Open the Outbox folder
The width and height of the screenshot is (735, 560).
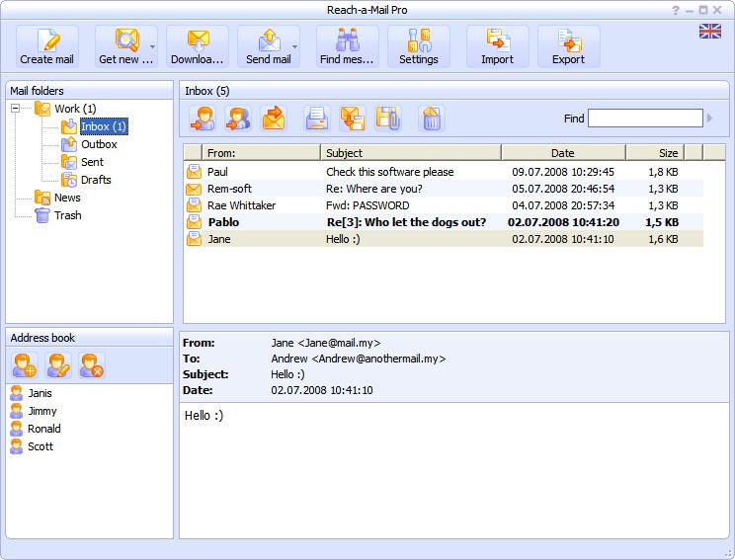[x=99, y=144]
